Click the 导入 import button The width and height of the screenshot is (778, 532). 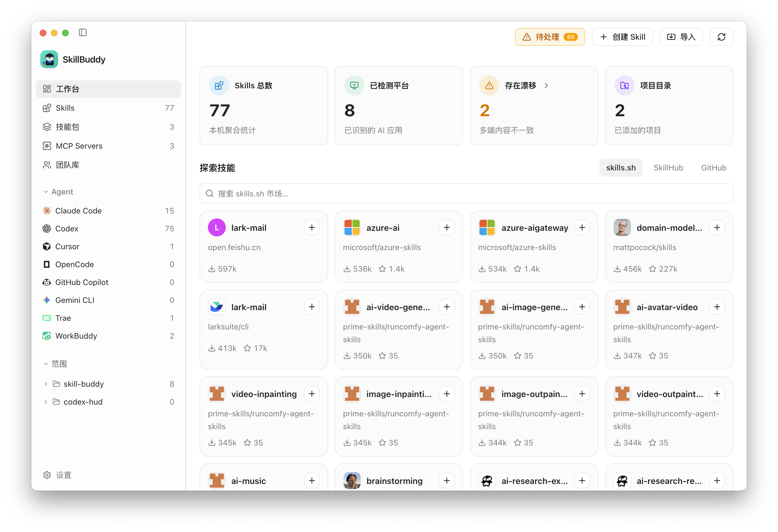(681, 37)
